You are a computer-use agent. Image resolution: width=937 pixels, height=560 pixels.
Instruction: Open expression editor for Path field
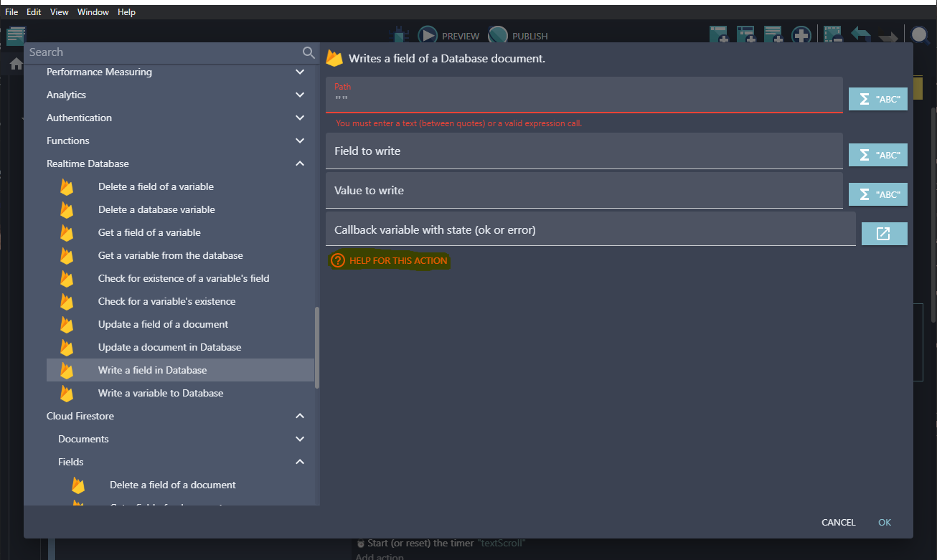coord(878,99)
